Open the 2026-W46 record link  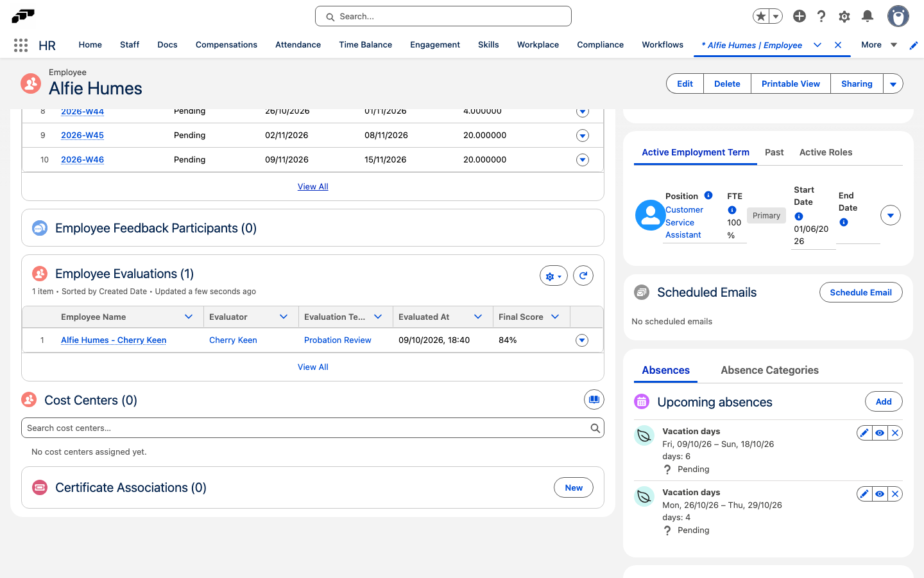82,160
